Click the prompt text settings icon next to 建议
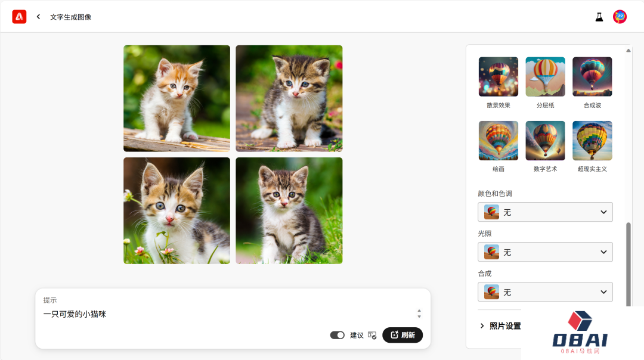The image size is (644, 360). pos(372,336)
